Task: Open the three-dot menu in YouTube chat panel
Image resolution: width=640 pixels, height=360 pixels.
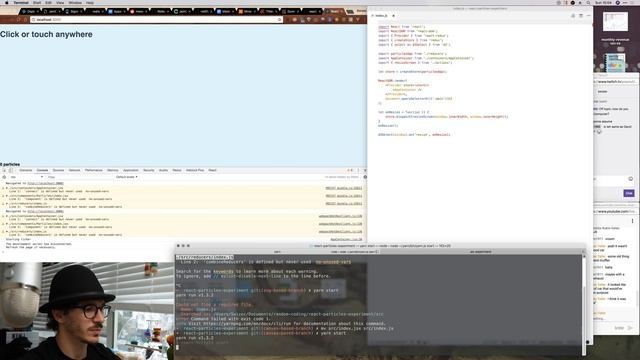Action: tap(632, 221)
